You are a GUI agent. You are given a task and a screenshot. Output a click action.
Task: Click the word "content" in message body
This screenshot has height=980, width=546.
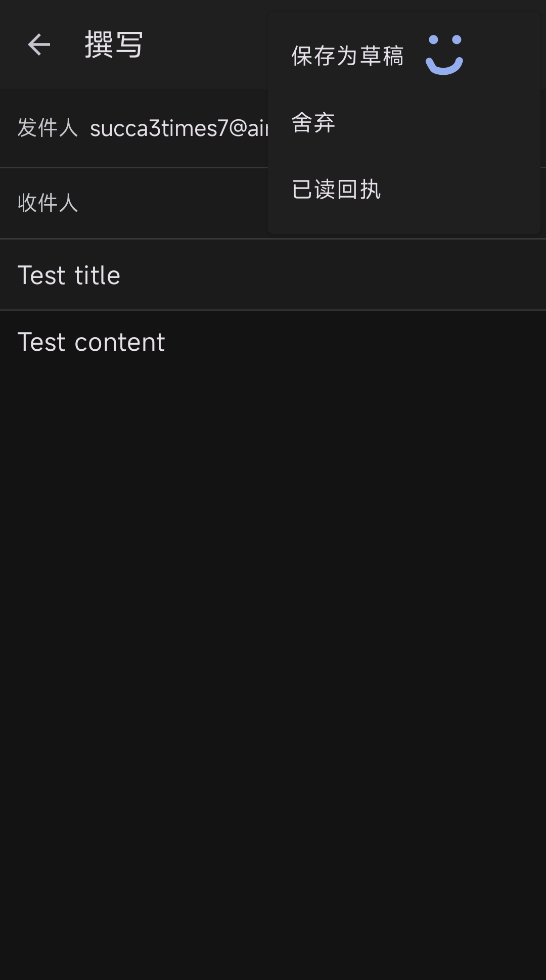[120, 342]
